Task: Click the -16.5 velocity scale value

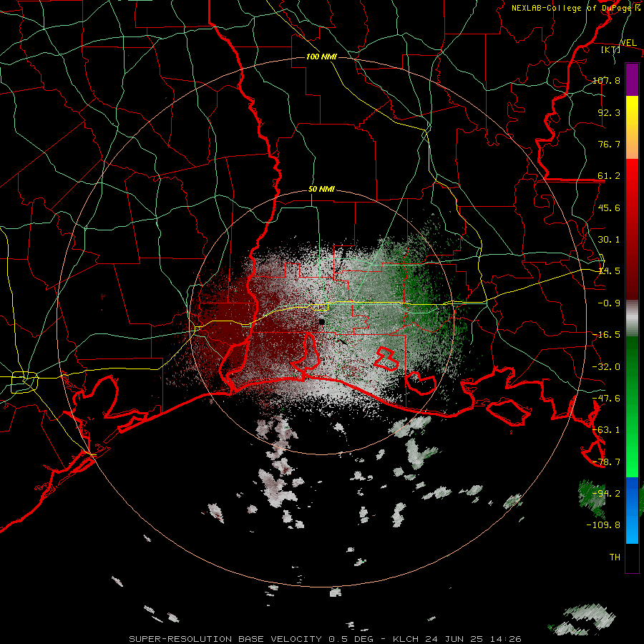Action: coord(606,335)
